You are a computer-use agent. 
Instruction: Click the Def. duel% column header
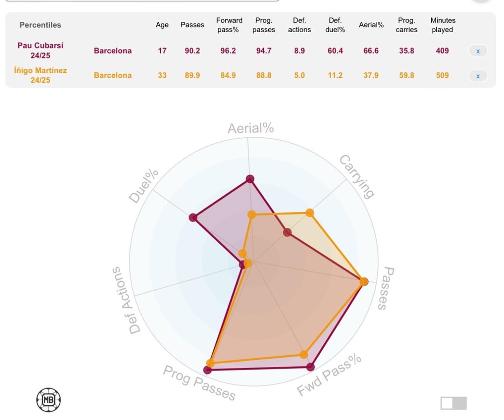coord(335,25)
